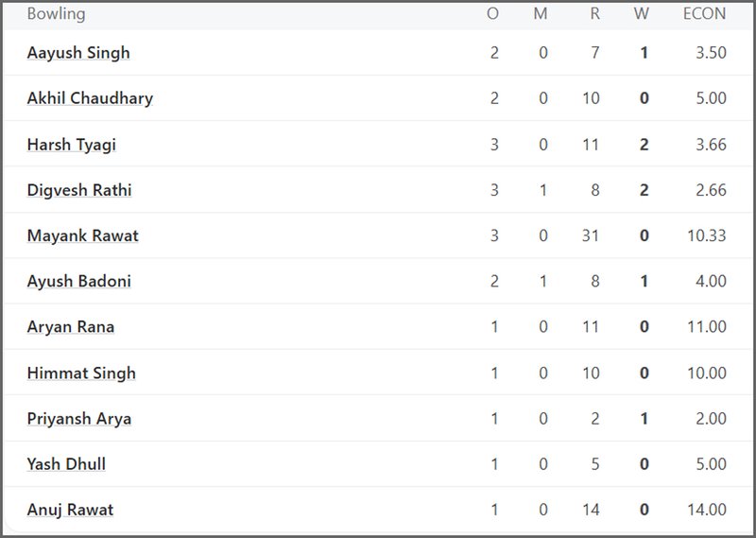Click Ayush Badoni name
The width and height of the screenshot is (756, 538).
coord(79,282)
